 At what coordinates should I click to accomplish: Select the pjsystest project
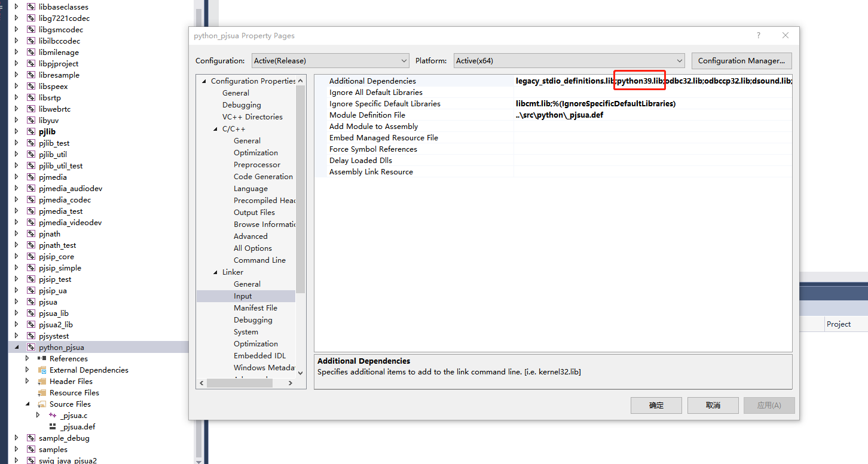(54, 336)
